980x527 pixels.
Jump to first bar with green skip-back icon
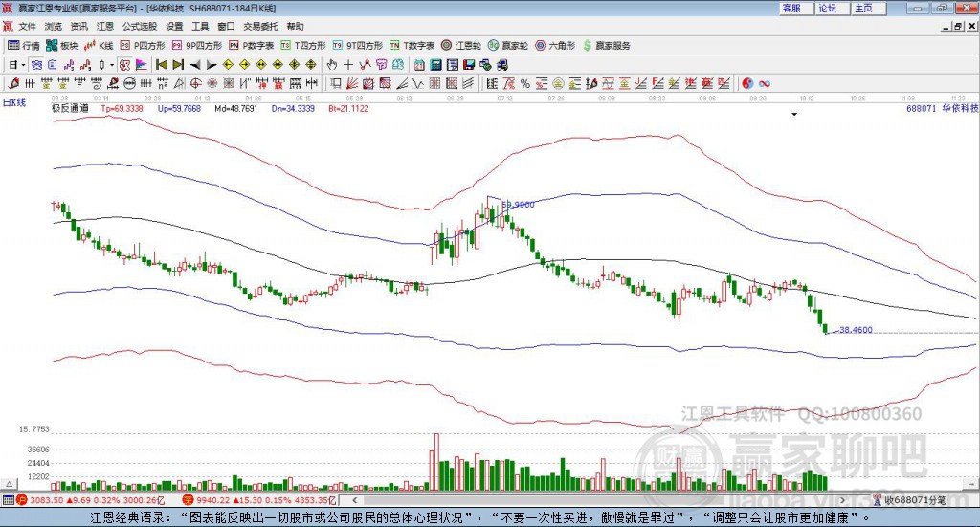tap(162, 65)
